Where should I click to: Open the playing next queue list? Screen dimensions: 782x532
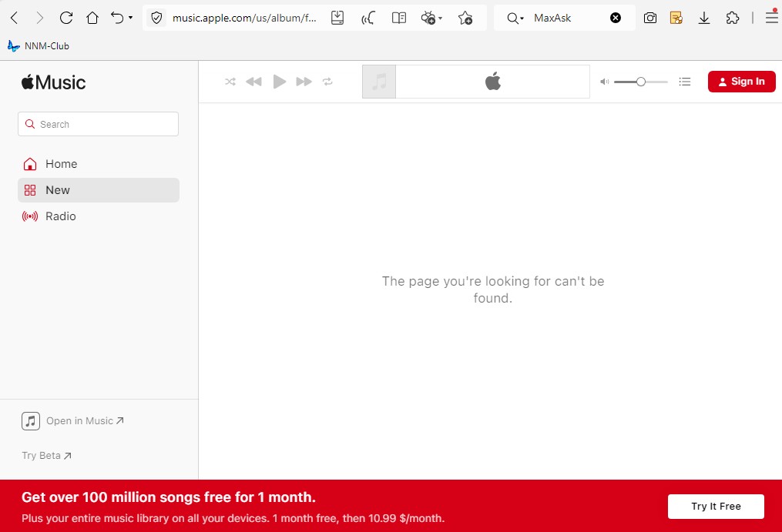click(685, 82)
